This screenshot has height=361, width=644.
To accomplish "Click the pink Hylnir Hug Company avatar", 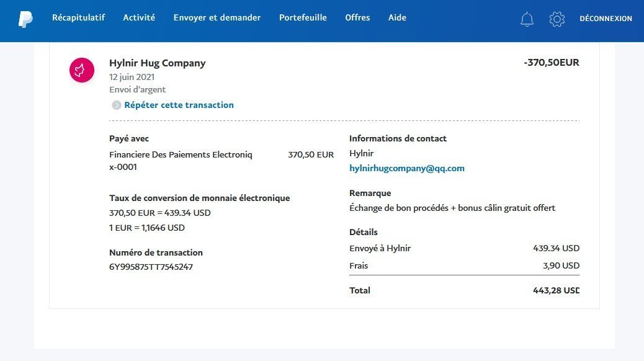I will point(81,70).
